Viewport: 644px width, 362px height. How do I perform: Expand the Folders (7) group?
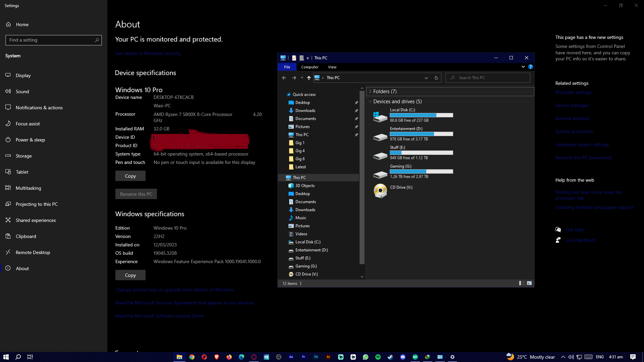click(370, 92)
